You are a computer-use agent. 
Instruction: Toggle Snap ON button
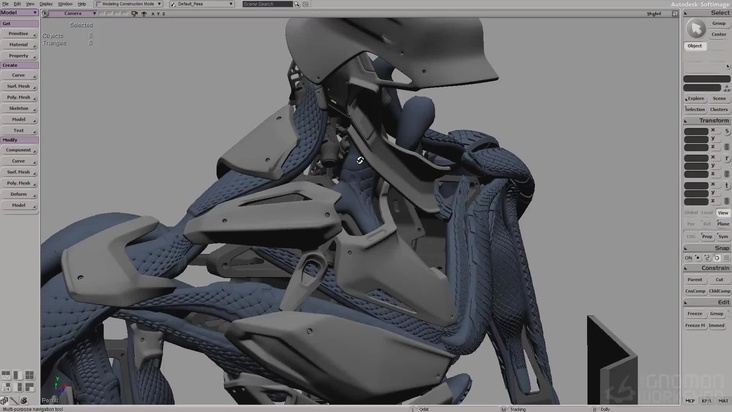pos(688,257)
